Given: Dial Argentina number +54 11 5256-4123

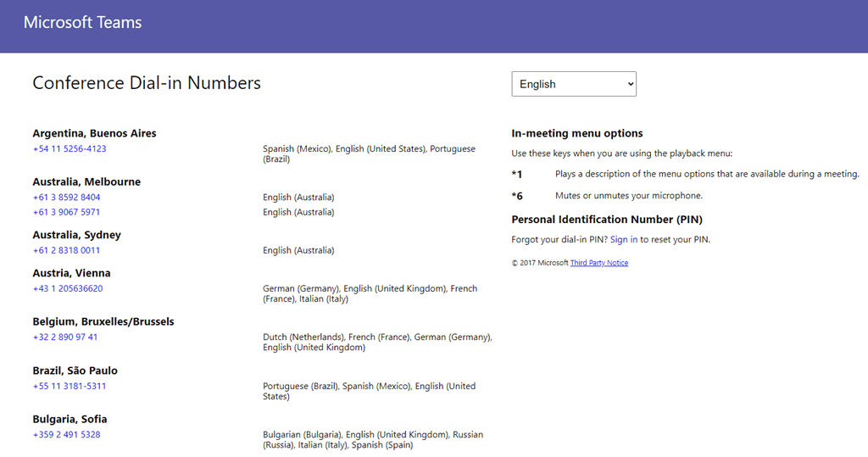Looking at the screenshot, I should point(70,148).
